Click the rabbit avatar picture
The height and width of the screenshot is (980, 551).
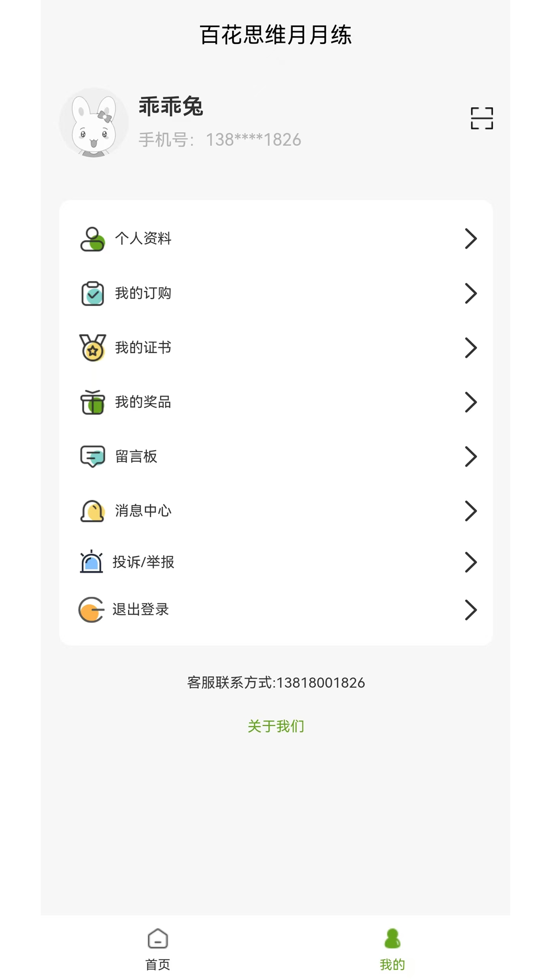[x=94, y=122]
